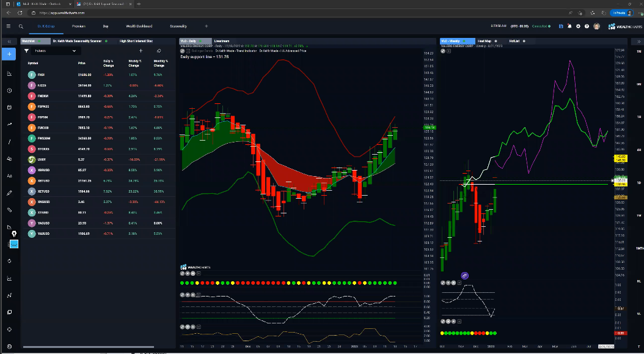Screen dimensions: 644x354
Task: Click the save floppy disk icon
Action: tap(561, 26)
